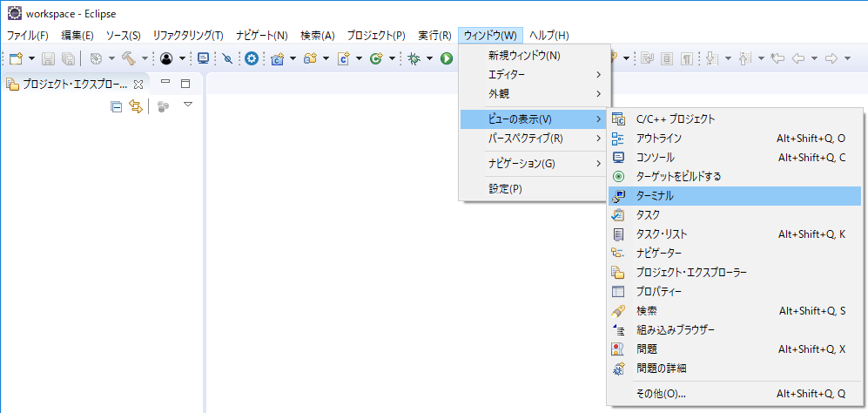Open the ナビゲート(N) menu
868x413 pixels.
click(x=262, y=36)
